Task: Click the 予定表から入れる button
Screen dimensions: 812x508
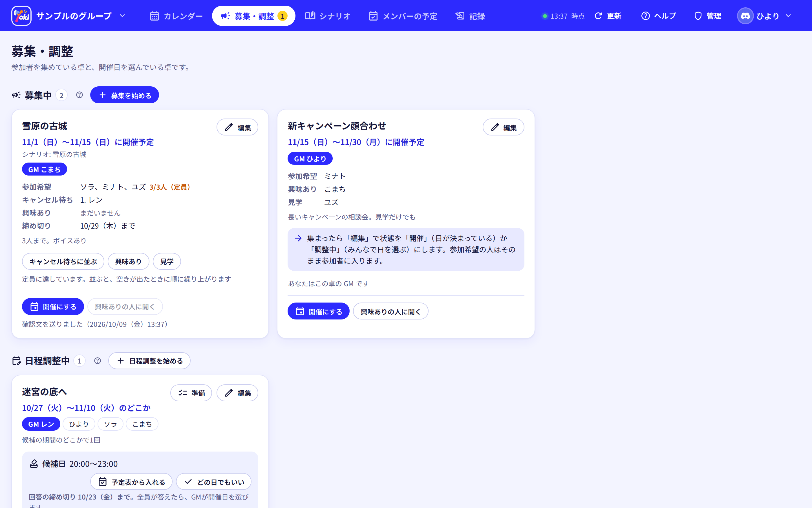Action: tap(131, 482)
